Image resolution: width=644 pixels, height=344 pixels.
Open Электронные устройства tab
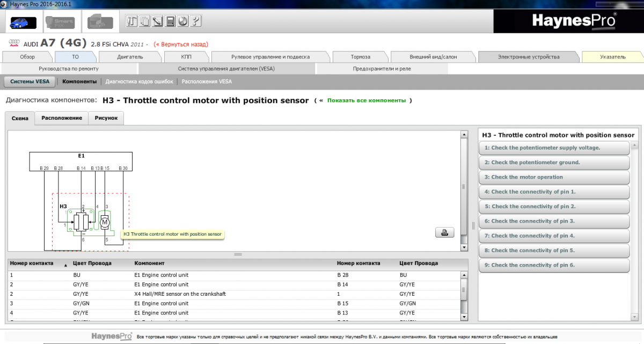[529, 57]
